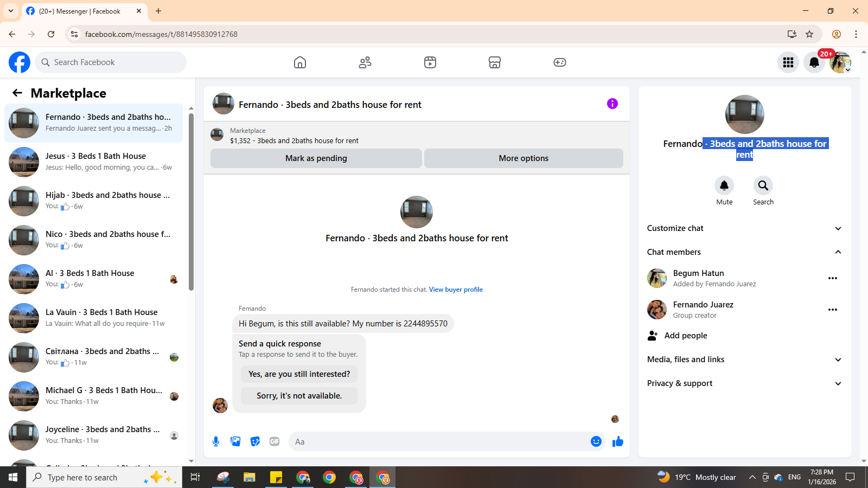868x488 pixels.
Task: Open the View buyer profile link
Action: (x=456, y=290)
